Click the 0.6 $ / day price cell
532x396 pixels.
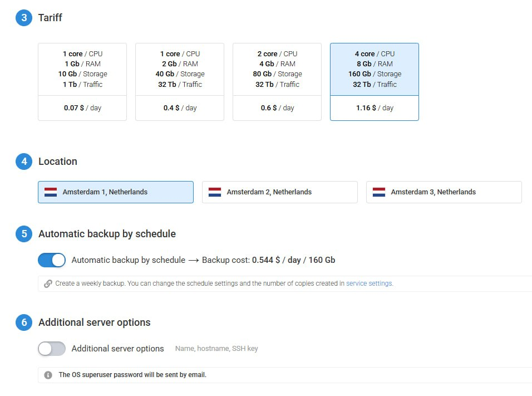(277, 108)
